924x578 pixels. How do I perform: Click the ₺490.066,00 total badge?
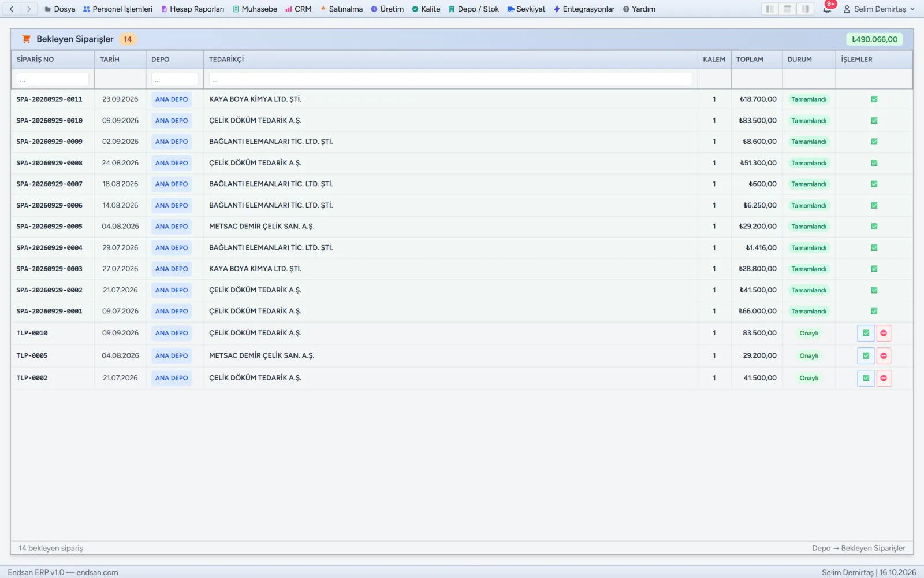point(874,39)
